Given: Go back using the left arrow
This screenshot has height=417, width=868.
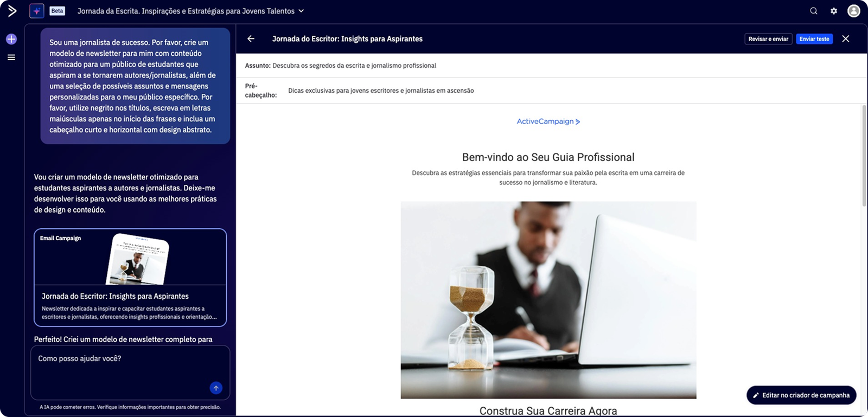Looking at the screenshot, I should click(x=251, y=39).
